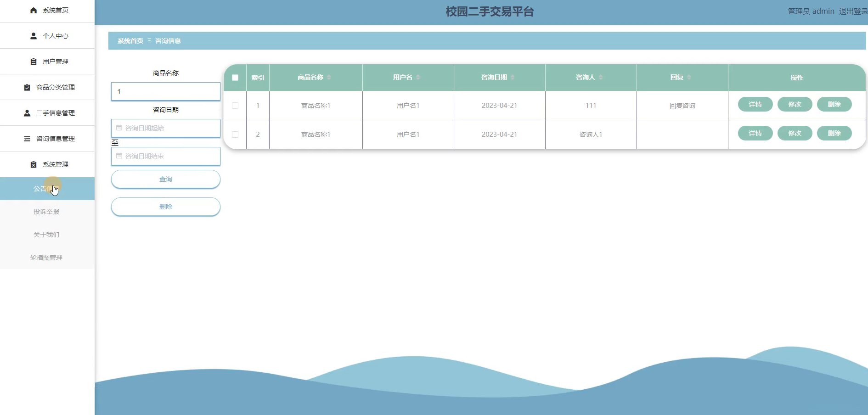Select 轮播图管理 submenu item
This screenshot has width=868, height=415.
click(x=47, y=258)
